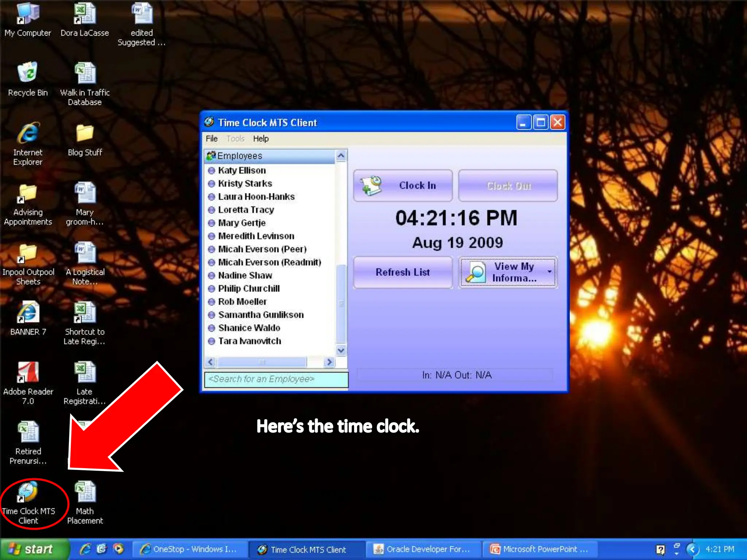Expand the View My Information dropdown arrow
747x560 pixels.
[x=549, y=272]
